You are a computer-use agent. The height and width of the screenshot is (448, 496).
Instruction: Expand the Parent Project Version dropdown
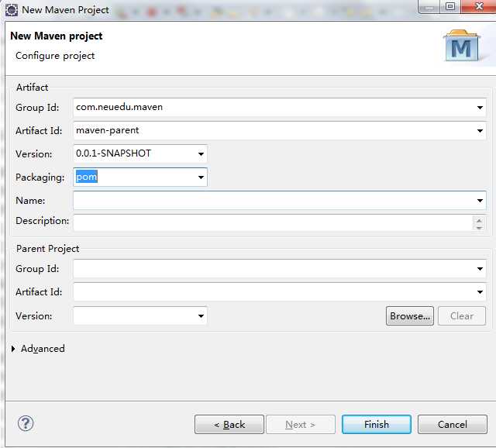[x=201, y=315]
